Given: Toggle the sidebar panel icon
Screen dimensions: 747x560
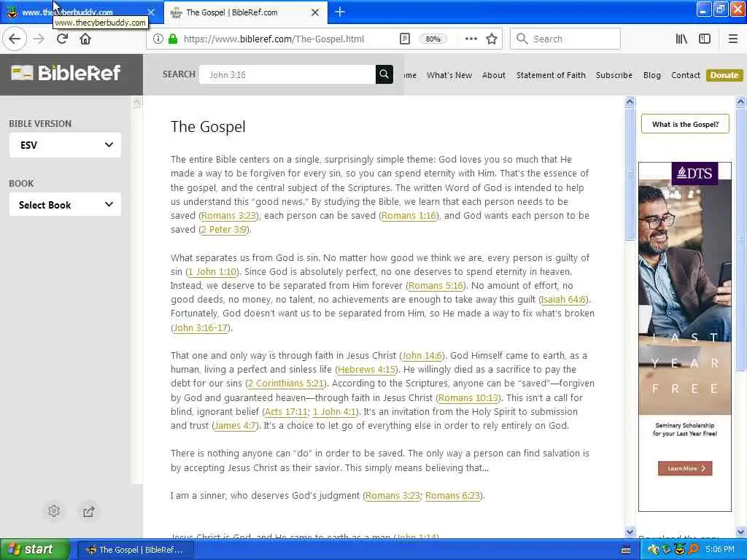Looking at the screenshot, I should point(705,39).
